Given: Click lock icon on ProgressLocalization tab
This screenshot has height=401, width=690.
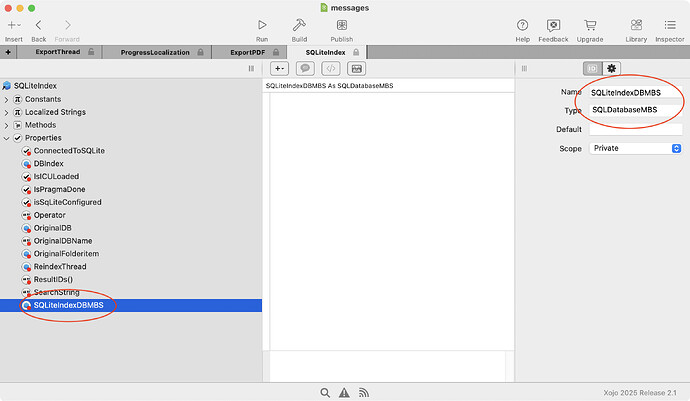Looking at the screenshot, I should coord(201,52).
